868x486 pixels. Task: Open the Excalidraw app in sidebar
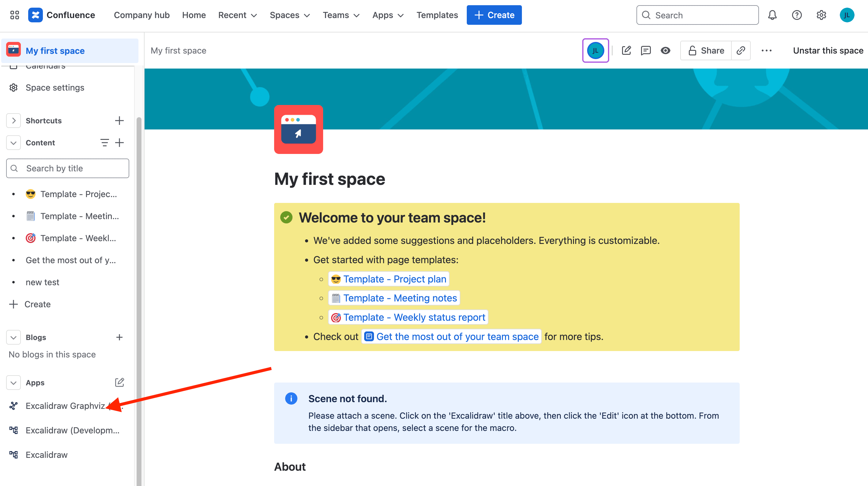47,455
